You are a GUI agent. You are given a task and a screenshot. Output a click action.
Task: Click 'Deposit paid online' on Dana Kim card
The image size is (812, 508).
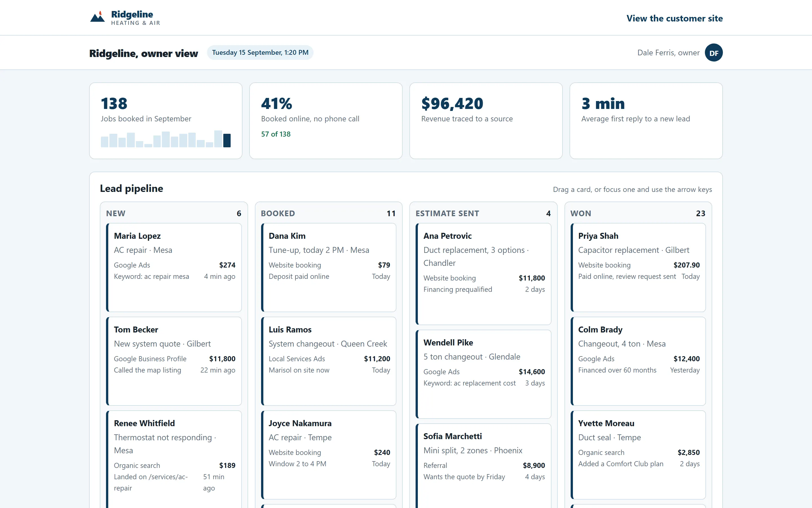click(299, 276)
